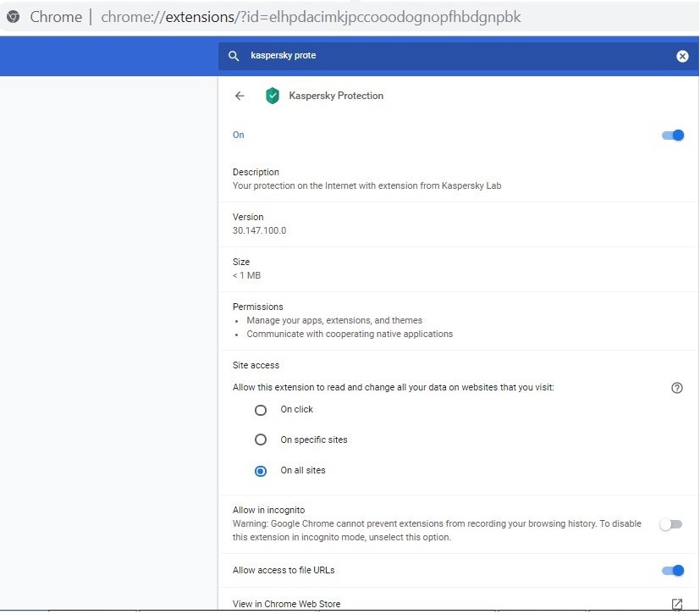Select the On all sites radio option
The width and height of the screenshot is (700, 614).
click(x=261, y=471)
